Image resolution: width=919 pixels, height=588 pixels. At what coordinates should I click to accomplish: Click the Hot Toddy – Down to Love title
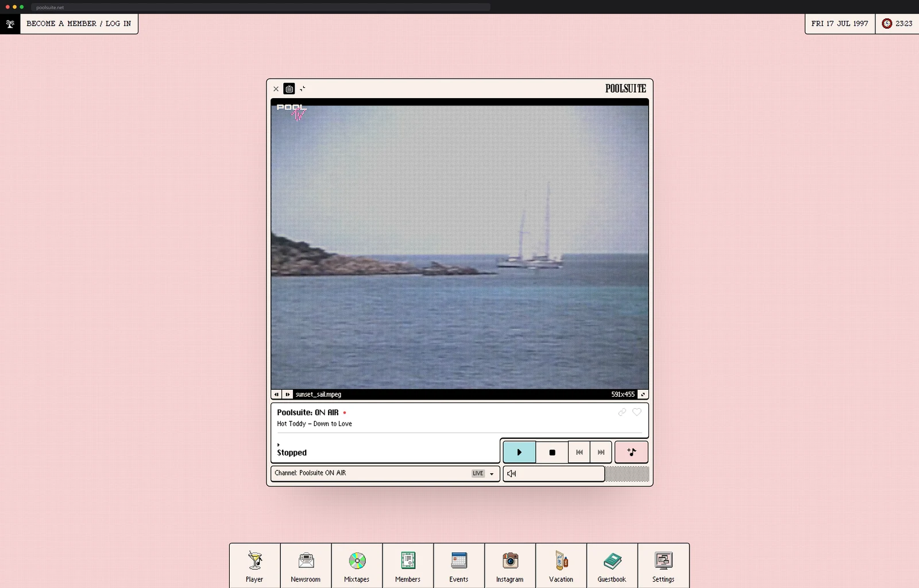tap(314, 424)
